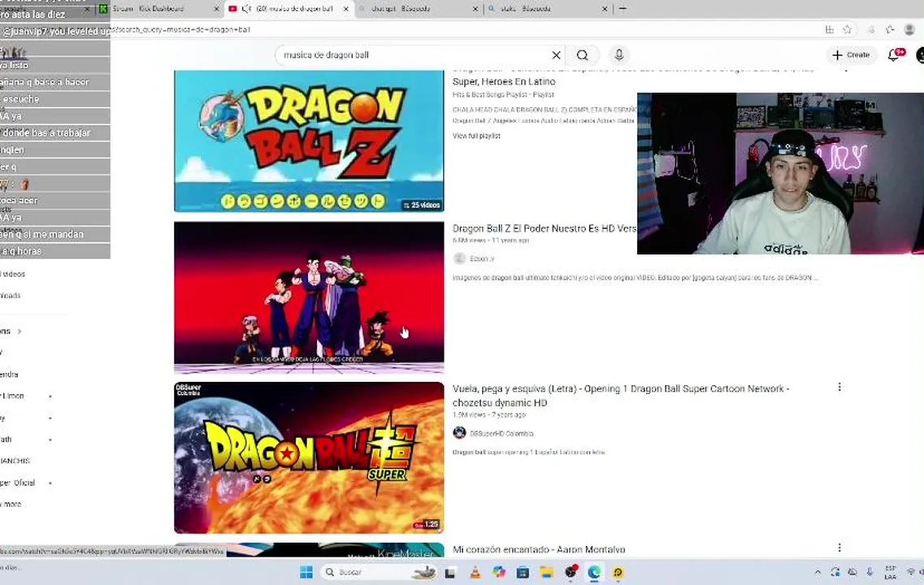This screenshot has width=924, height=585.
Task: Open the Dragon Ball Z playlist thumbnail
Action: pyautogui.click(x=309, y=141)
